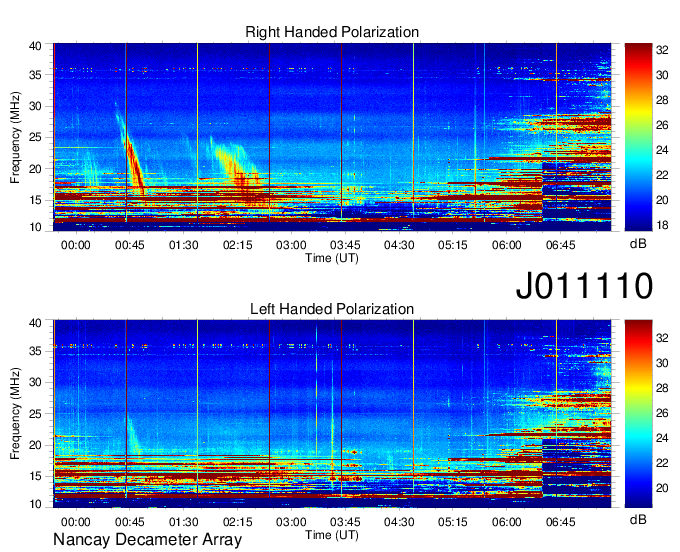
Task: Click the 05:15 time tick of Left Handed plot
Action: [453, 522]
